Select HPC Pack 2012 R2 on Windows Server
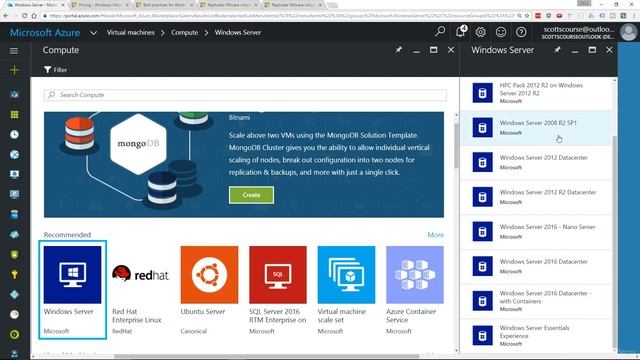The height and width of the screenshot is (360, 640). (x=536, y=93)
